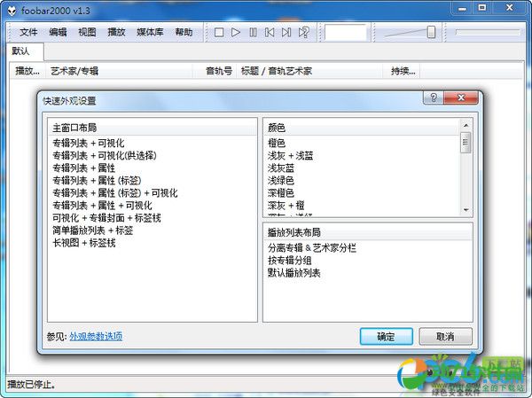Select the 浅灰蓝 color scheme
The image size is (532, 398).
click(284, 168)
